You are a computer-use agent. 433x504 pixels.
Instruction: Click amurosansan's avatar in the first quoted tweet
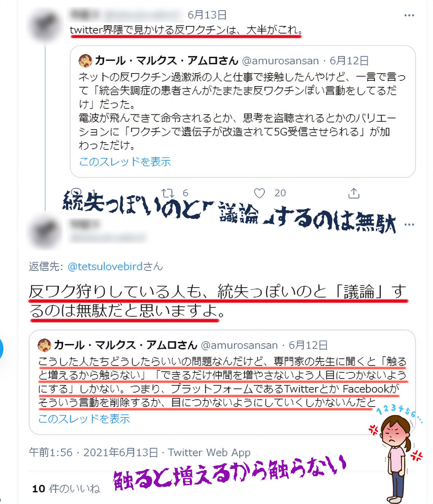85,61
